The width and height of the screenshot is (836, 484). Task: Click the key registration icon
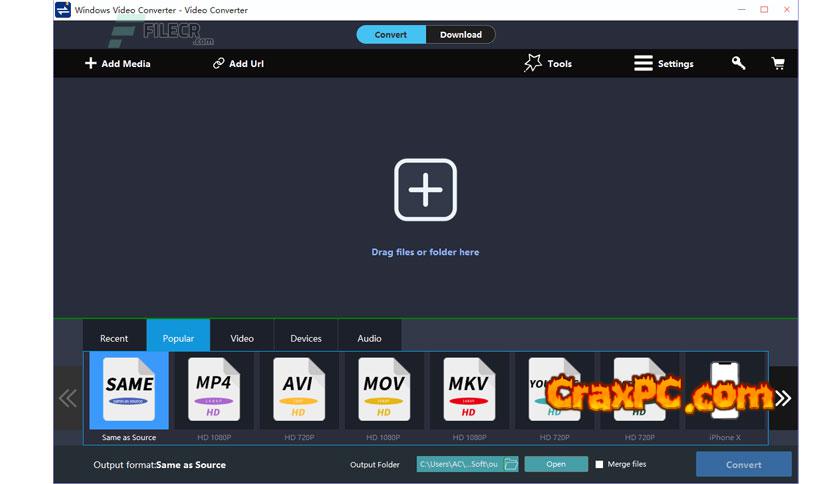point(738,63)
